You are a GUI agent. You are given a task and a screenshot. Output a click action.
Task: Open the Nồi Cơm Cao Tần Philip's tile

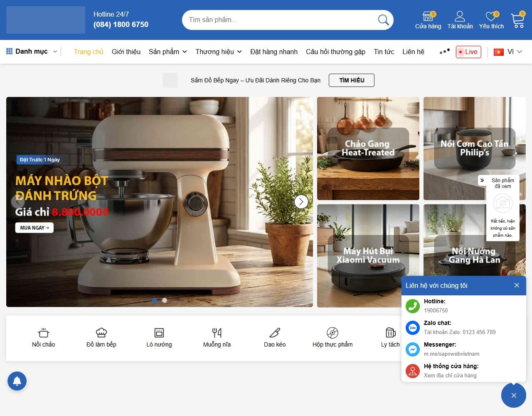tap(475, 149)
